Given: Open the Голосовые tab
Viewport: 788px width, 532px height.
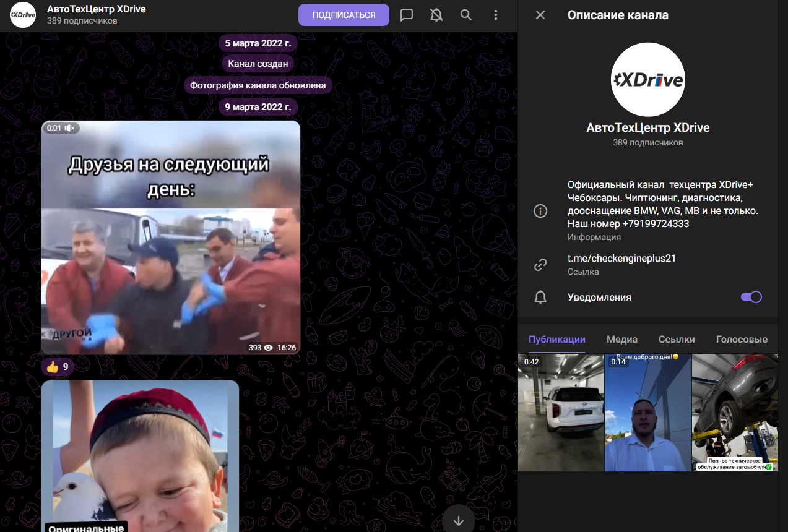Looking at the screenshot, I should point(742,339).
